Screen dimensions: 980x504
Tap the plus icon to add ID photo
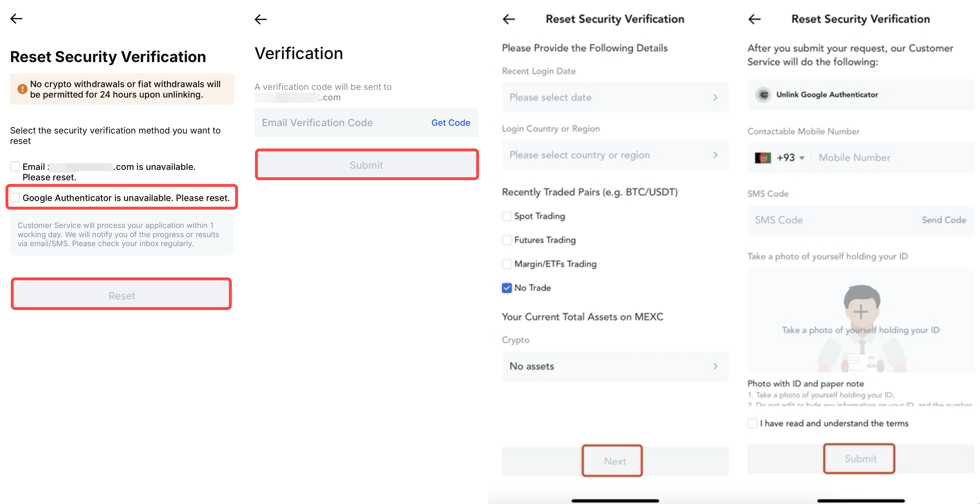(860, 312)
